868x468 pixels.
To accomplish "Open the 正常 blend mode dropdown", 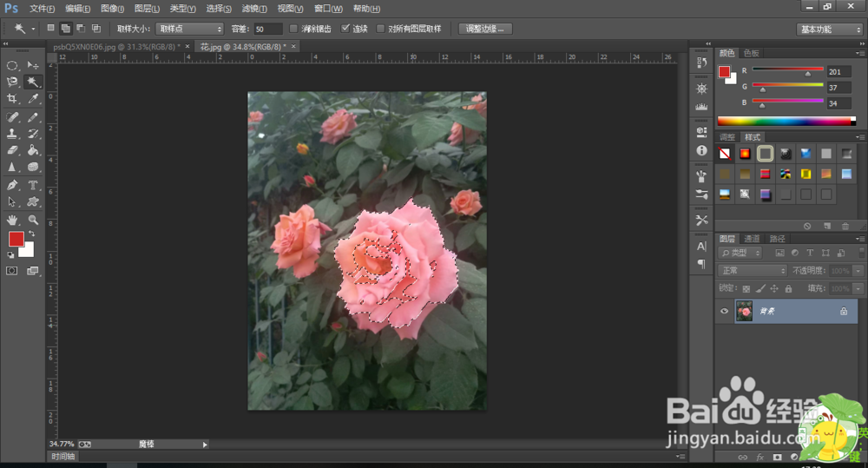I will (x=753, y=271).
